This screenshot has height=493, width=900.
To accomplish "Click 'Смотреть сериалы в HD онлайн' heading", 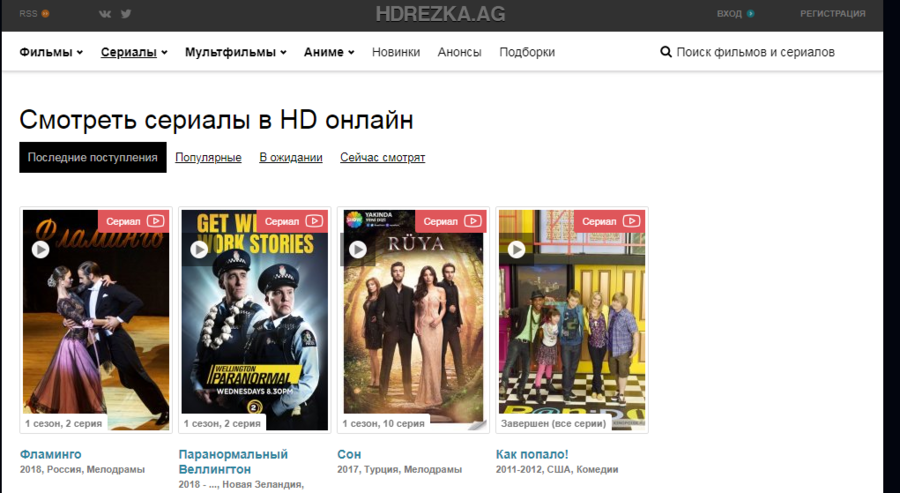I will [216, 120].
